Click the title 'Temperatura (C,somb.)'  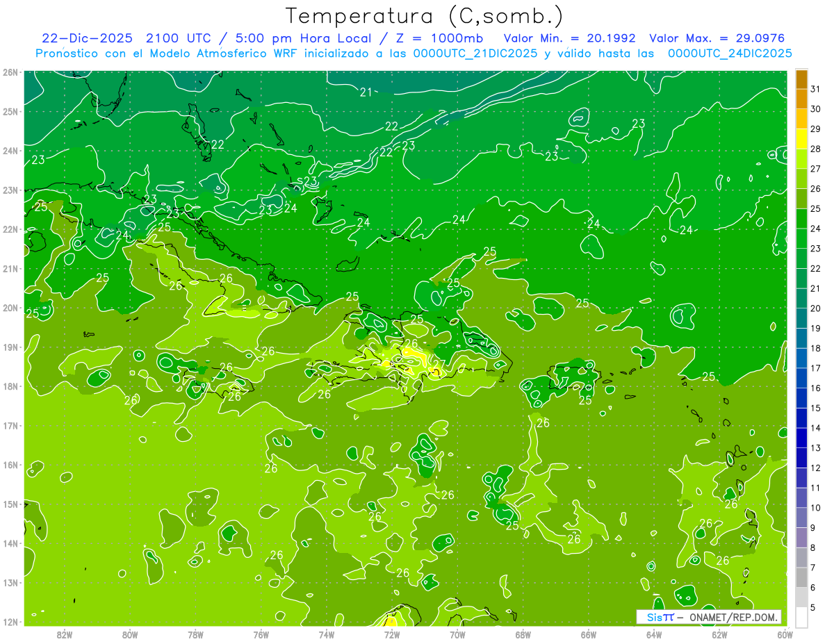click(425, 16)
